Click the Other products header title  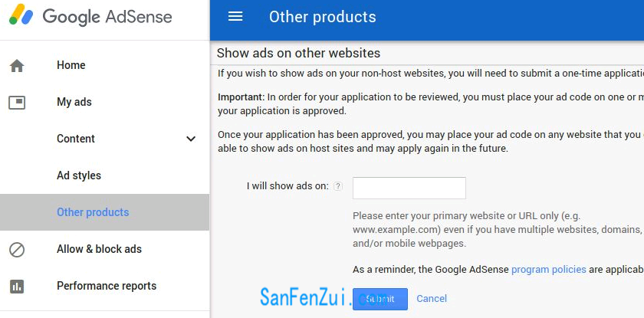[323, 17]
